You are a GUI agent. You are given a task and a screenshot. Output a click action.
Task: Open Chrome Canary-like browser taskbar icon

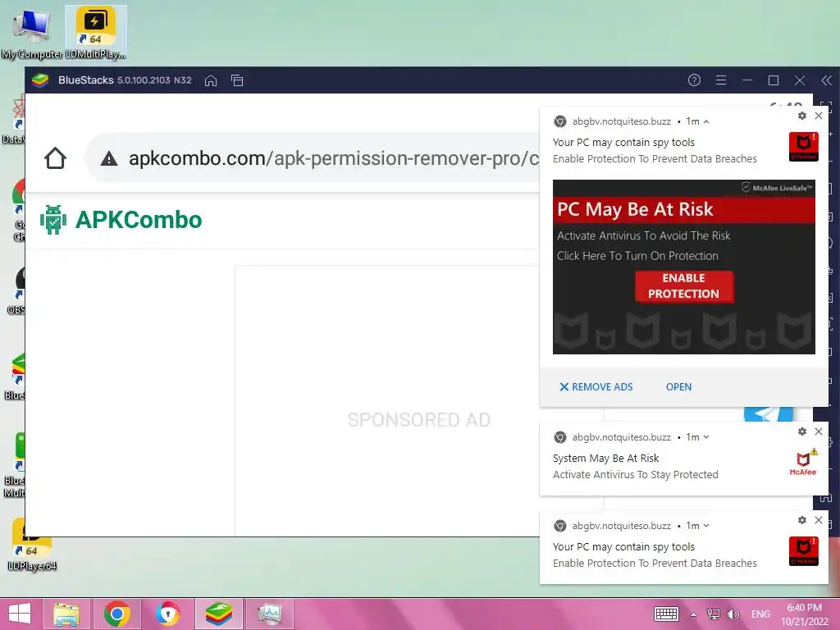(x=167, y=614)
